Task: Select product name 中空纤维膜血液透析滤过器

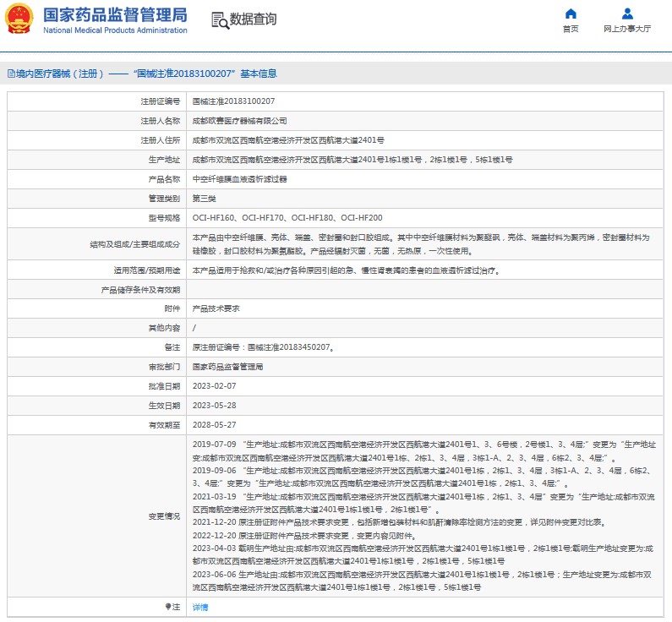Action: pyautogui.click(x=239, y=179)
